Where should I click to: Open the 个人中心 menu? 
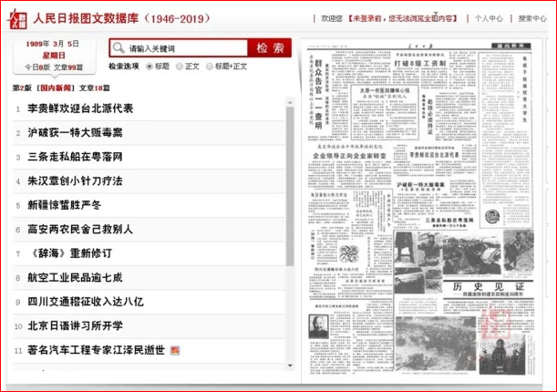tap(488, 17)
